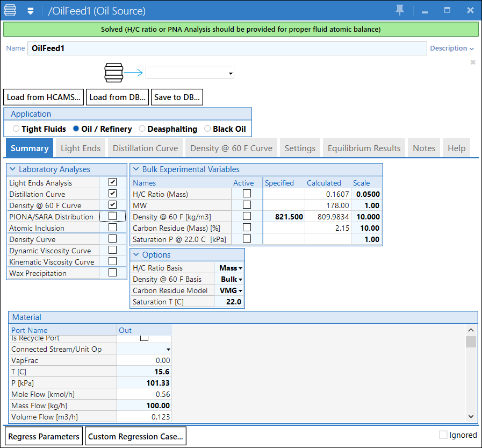Toggle the Ignored checkbox
Screen dimensions: 482x448
443,435
